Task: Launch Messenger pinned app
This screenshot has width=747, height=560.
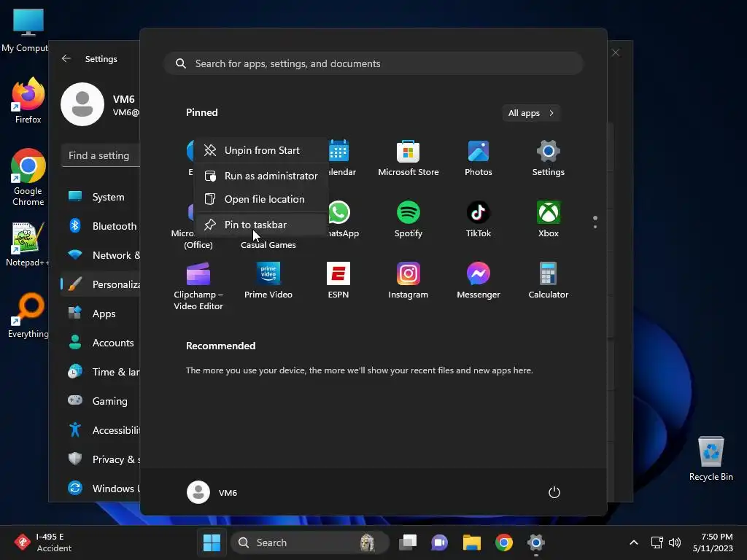Action: 479,281
